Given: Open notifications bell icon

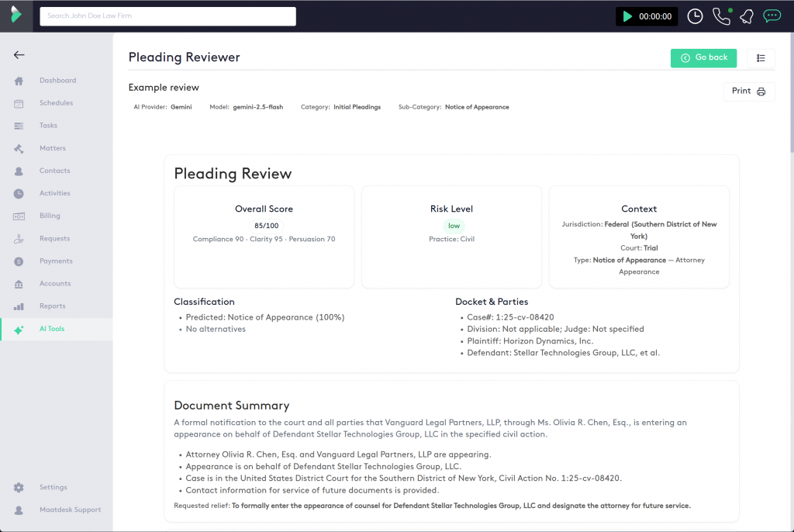Looking at the screenshot, I should click(746, 16).
